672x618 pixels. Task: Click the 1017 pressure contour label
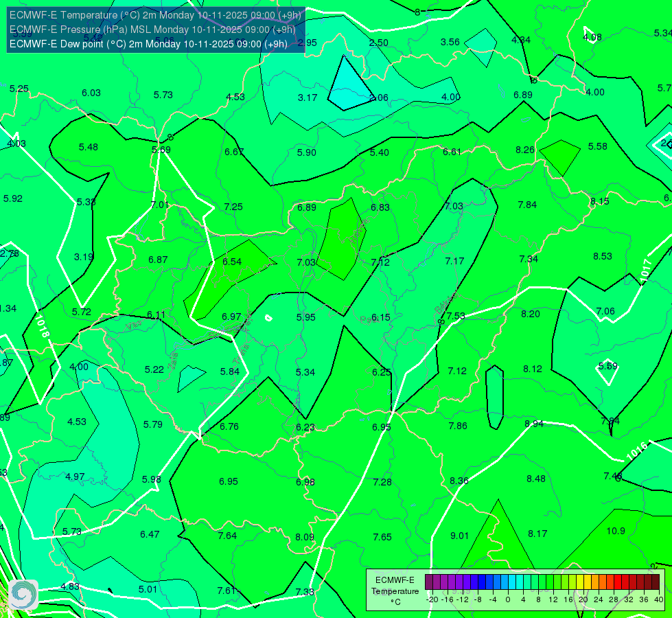tap(646, 271)
